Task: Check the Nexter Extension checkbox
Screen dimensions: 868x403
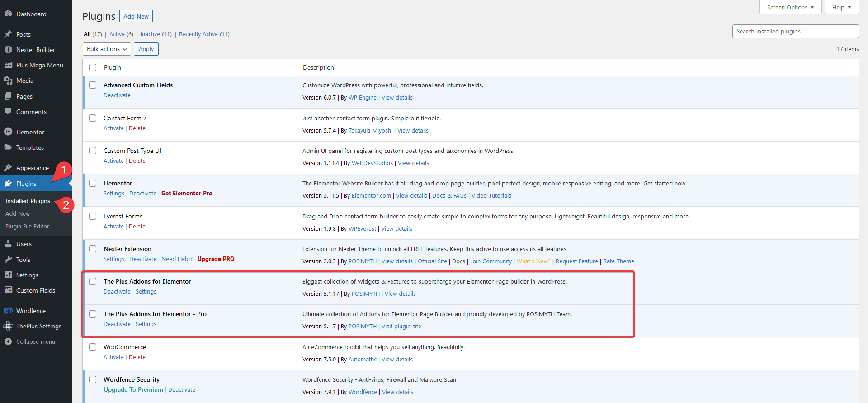Action: pos(93,249)
